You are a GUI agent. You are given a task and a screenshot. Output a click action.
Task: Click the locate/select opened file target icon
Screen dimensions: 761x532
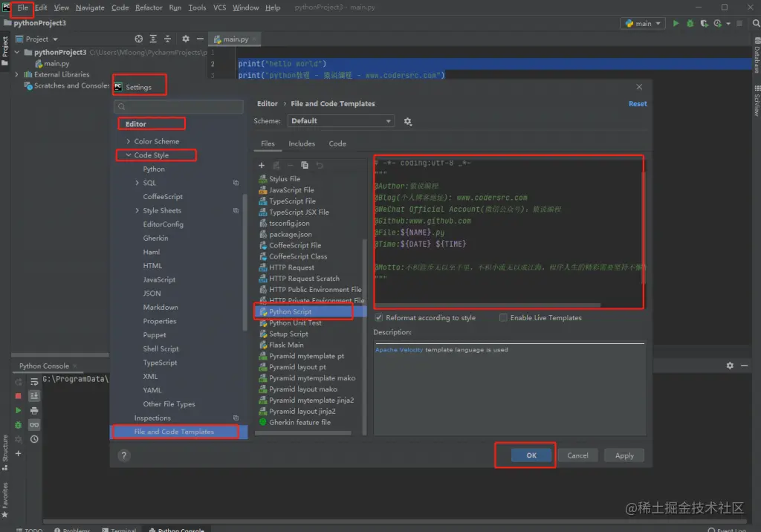(139, 39)
